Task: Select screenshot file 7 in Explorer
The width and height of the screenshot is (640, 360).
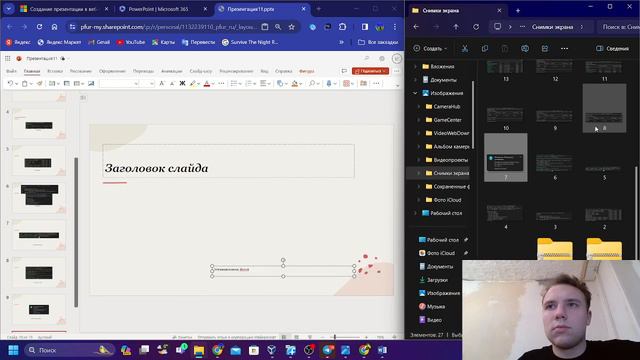Action: [x=506, y=158]
